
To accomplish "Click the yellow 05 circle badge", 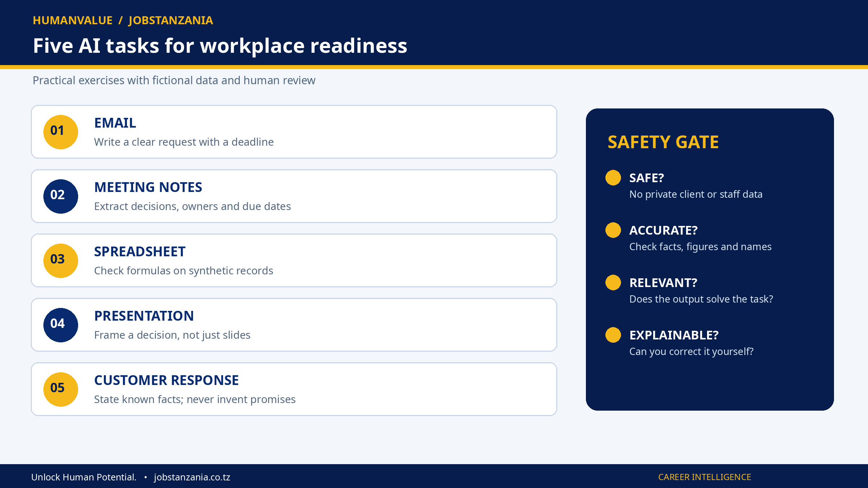I will (x=61, y=389).
